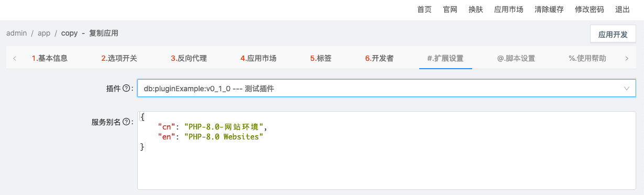Open the 2.选项开关 tab
This screenshot has height=195, width=644.
pyautogui.click(x=119, y=58)
